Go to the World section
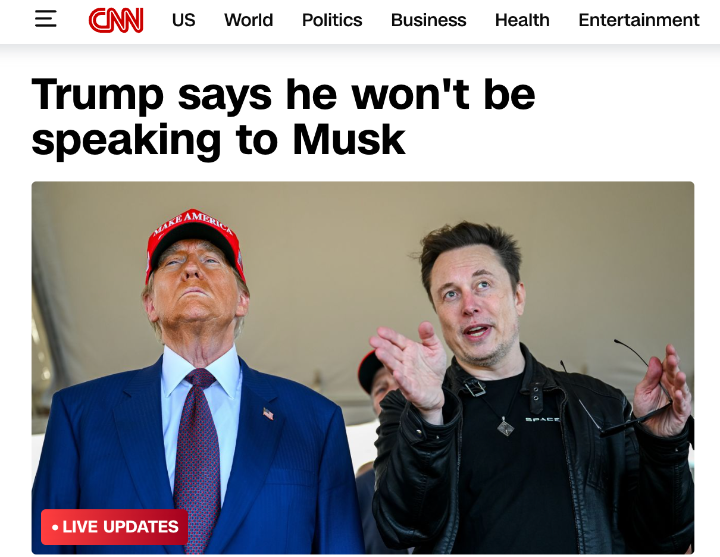 tap(248, 20)
